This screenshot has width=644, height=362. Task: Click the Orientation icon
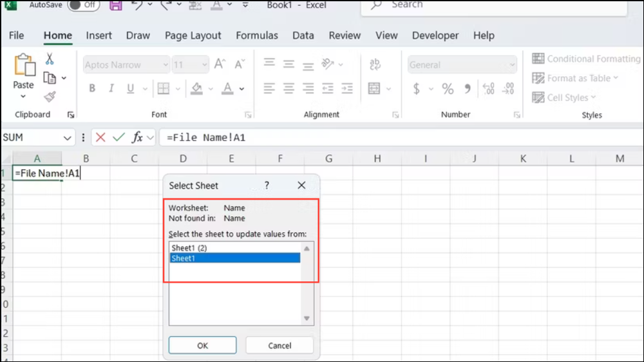point(328,64)
